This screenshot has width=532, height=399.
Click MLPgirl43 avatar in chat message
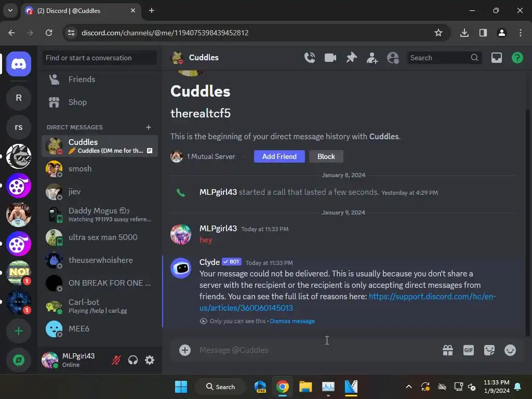point(180,234)
